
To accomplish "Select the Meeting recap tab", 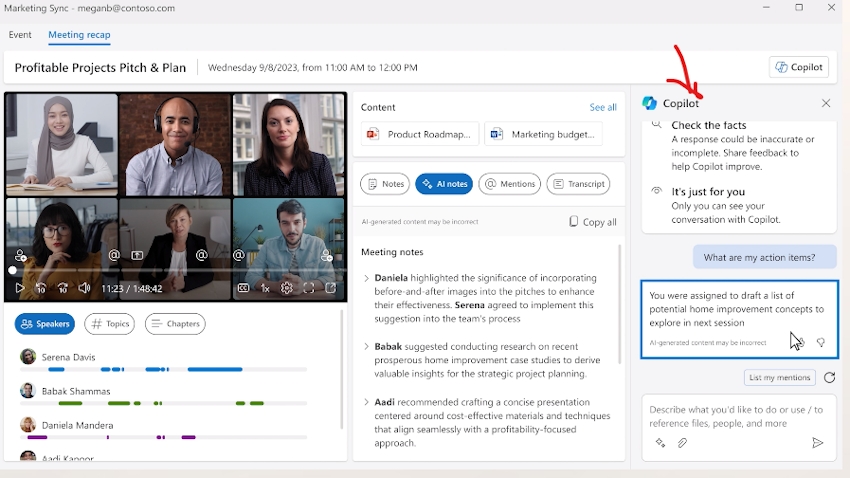I will coord(79,35).
